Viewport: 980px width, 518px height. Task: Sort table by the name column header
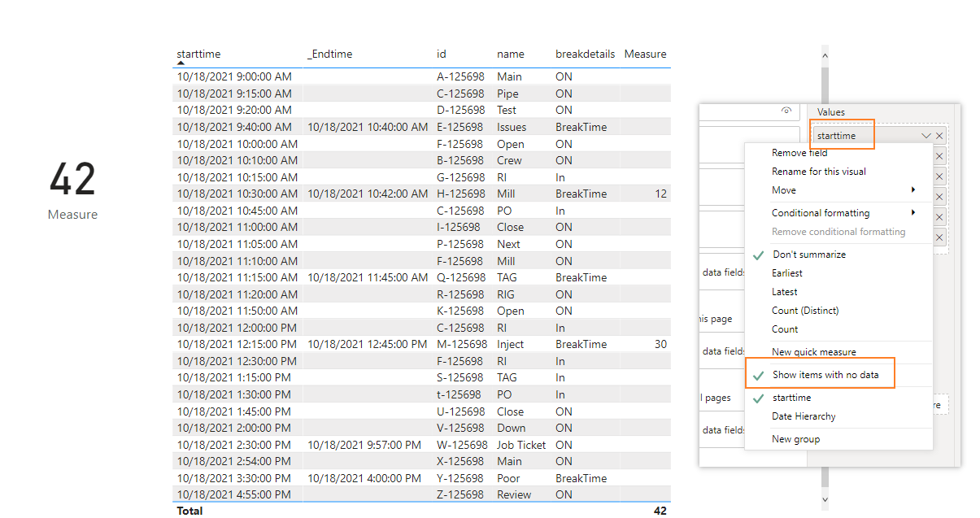(x=511, y=54)
